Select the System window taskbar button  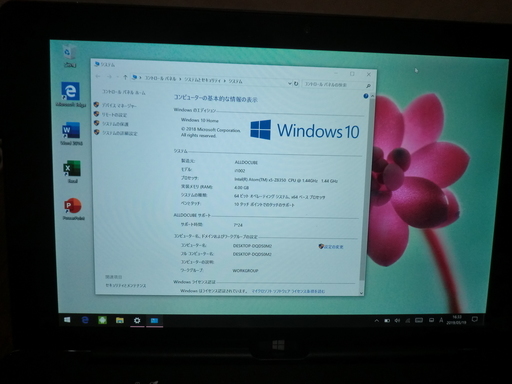pyautogui.click(x=154, y=321)
